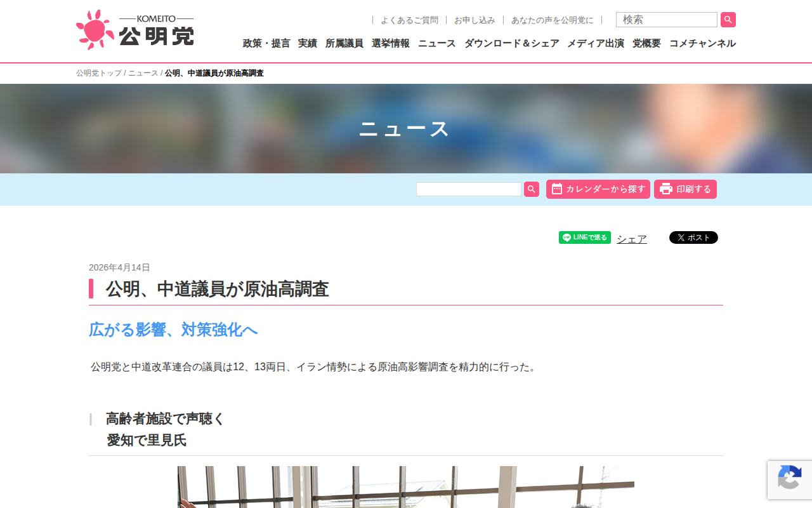Click the X ポスト button
This screenshot has width=812, height=508.
pos(693,237)
